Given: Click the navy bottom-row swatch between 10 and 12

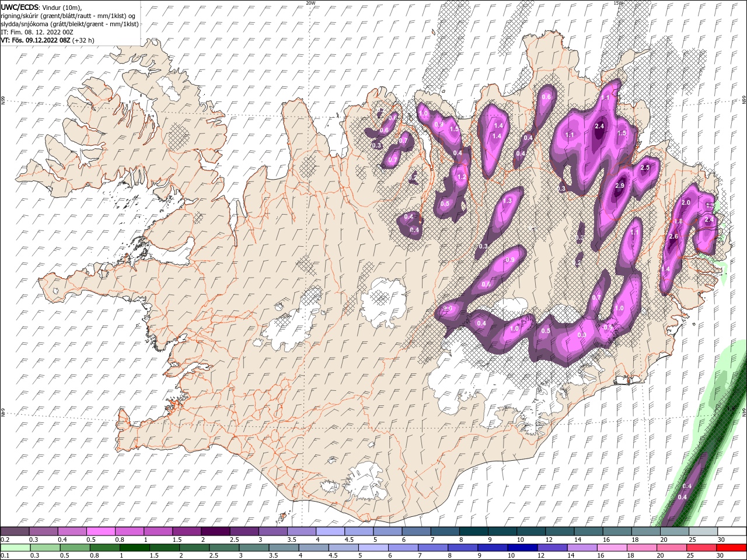Looking at the screenshot, I should (523, 548).
